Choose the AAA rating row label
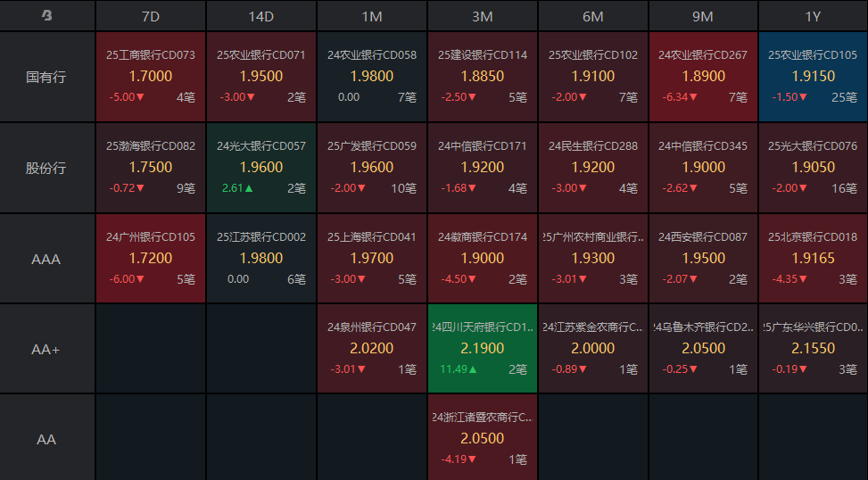 pyautogui.click(x=47, y=259)
